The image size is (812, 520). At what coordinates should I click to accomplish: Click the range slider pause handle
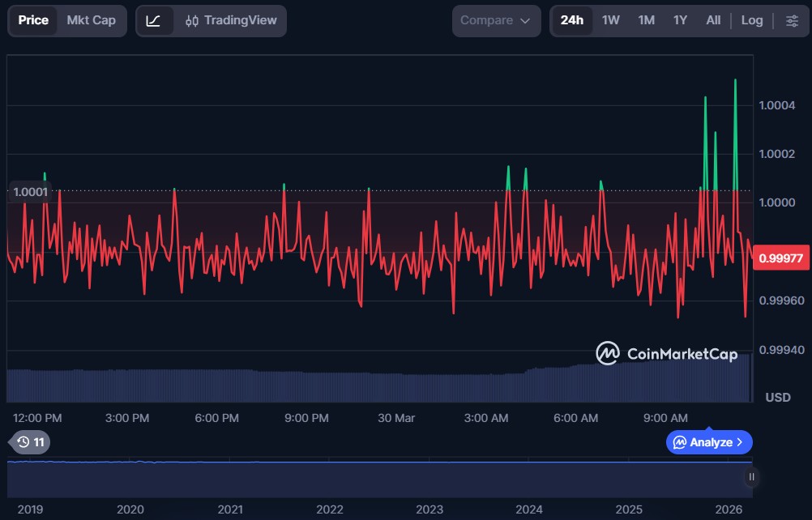[751, 477]
